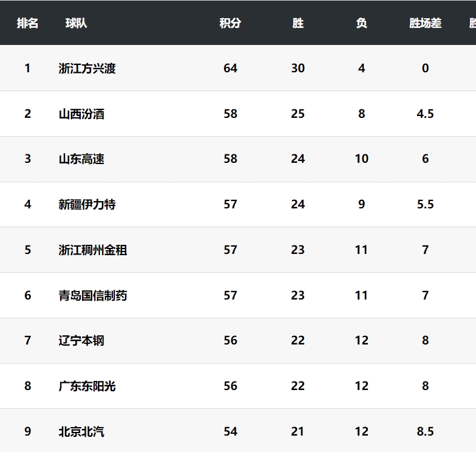This screenshot has height=452, width=476.
Task: Open the 山东高速 team entry
Action: 81,159
